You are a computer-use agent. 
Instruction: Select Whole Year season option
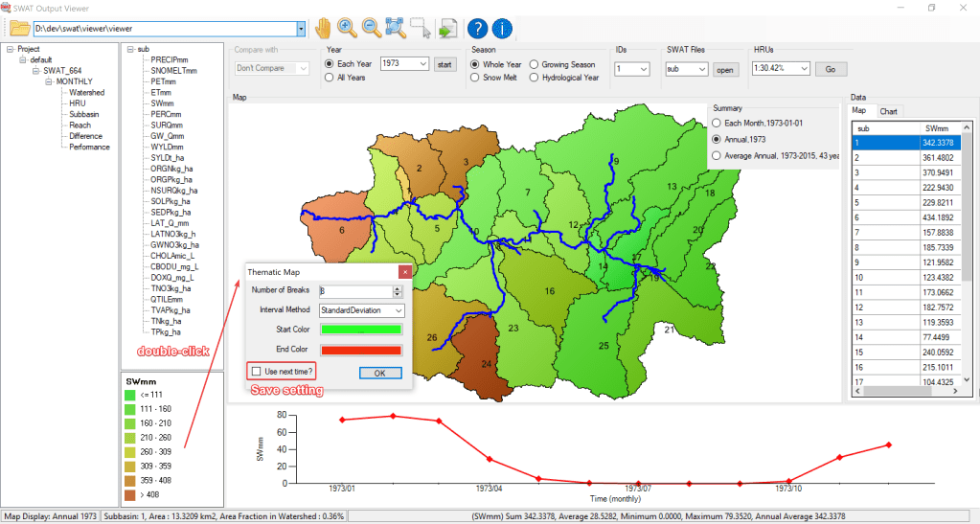tap(475, 64)
